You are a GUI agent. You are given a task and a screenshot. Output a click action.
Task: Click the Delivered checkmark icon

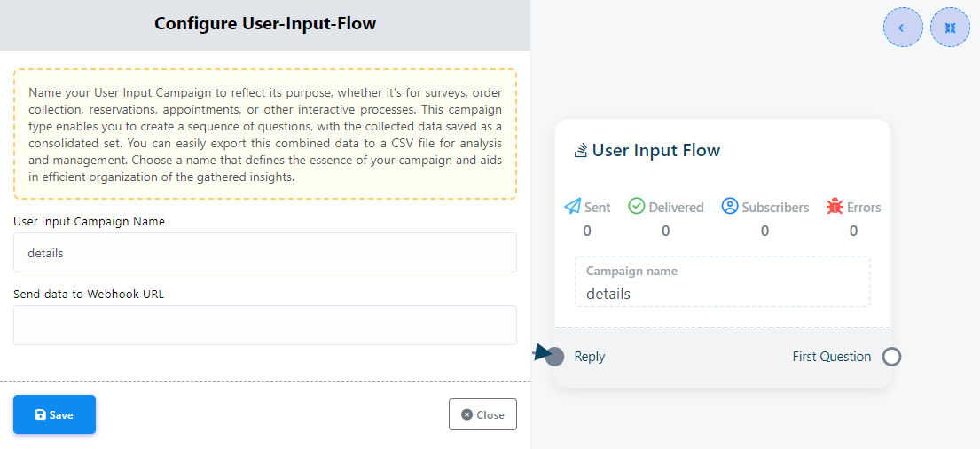pos(637,207)
